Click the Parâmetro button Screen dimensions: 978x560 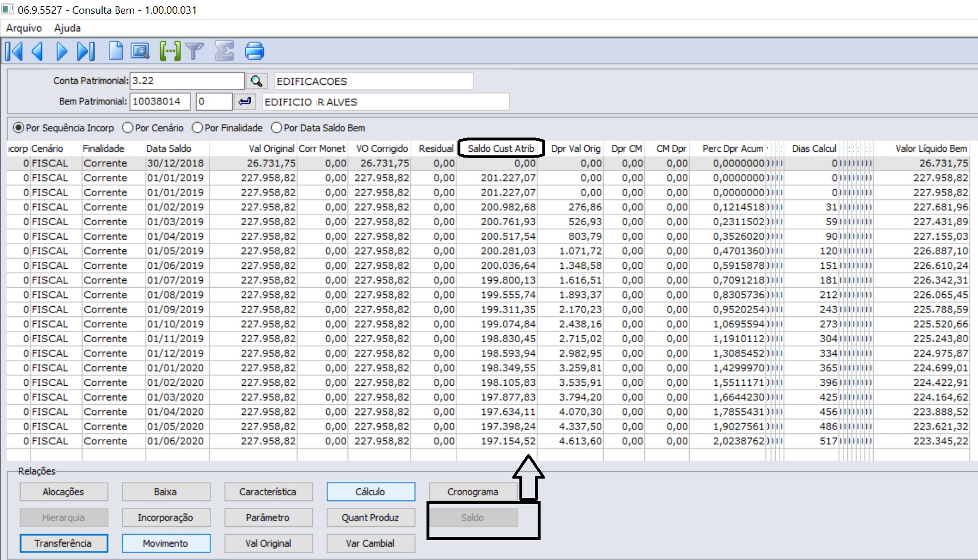[x=268, y=518]
